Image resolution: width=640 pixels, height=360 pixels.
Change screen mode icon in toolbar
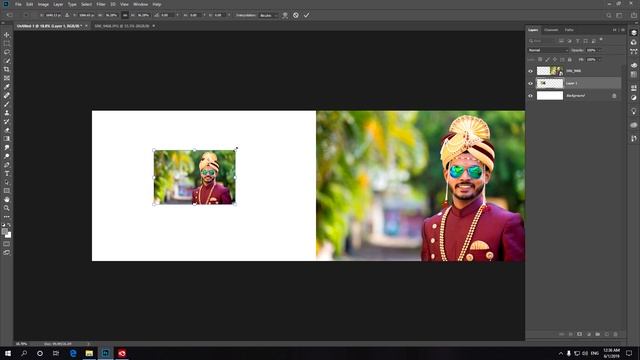click(x=7, y=253)
